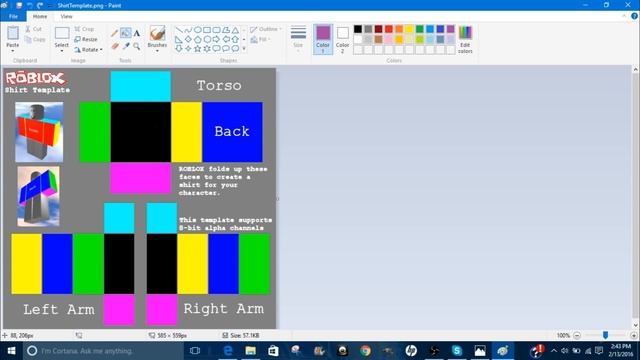The width and height of the screenshot is (640, 360).
Task: Pick the green palette swatch
Action: tap(420, 29)
